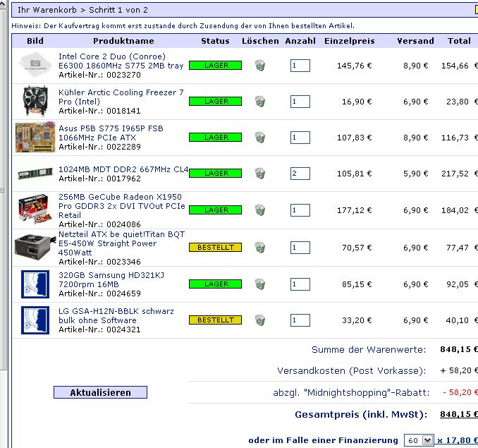Delete Intel Core 2 Duo E6300 via trash icon

coord(260,66)
